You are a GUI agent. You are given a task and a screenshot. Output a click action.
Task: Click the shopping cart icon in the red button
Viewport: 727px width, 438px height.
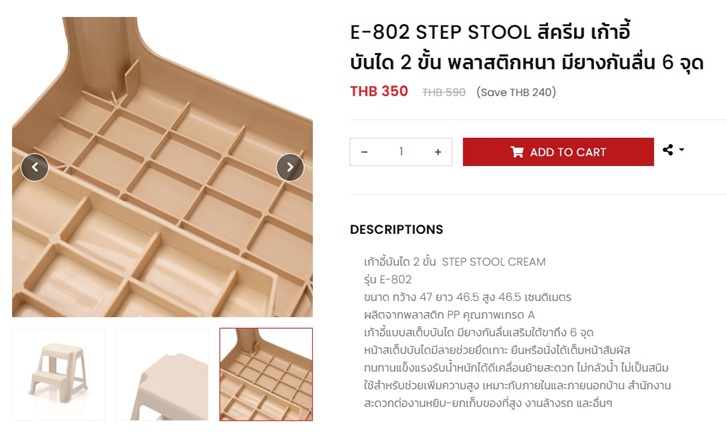517,152
